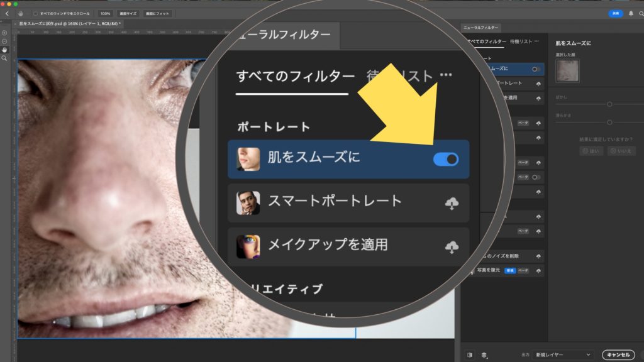644x362 pixels.
Task: Select the detected face thumbnail under 選択した顔
Action: pos(567,71)
